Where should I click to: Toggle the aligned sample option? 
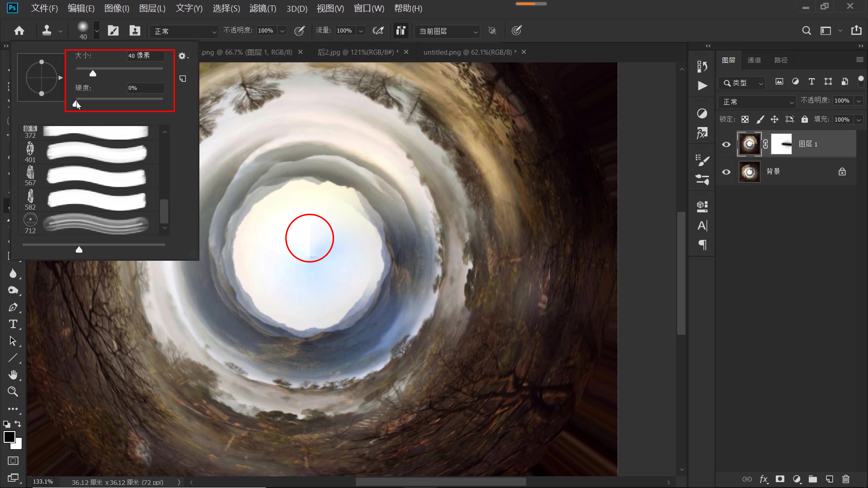[400, 31]
